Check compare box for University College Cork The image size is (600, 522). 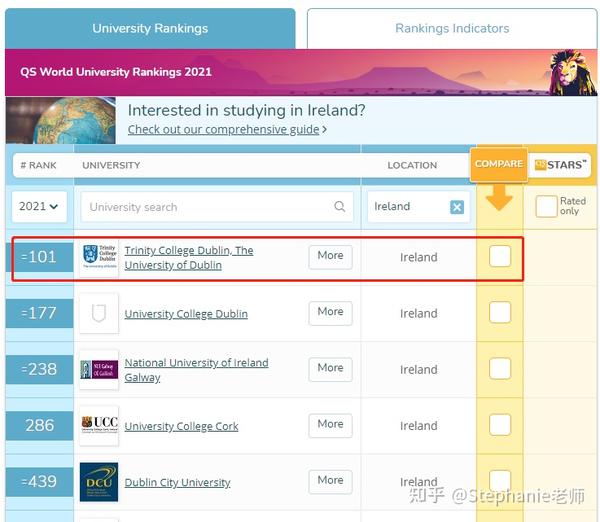click(x=500, y=425)
